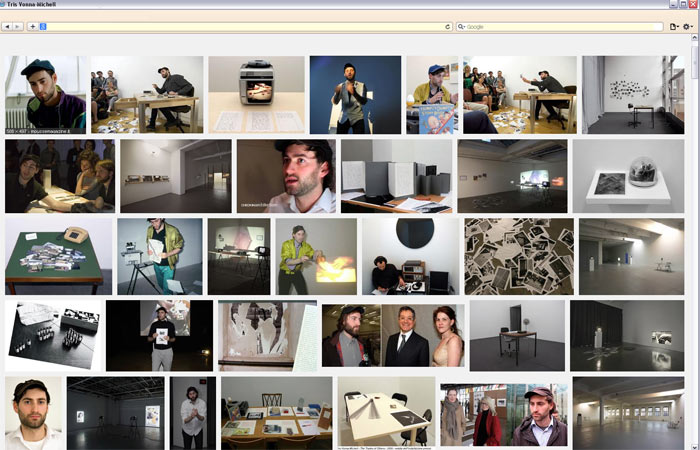Open photo of man beside projected flames
The width and height of the screenshot is (700, 450).
316,256
